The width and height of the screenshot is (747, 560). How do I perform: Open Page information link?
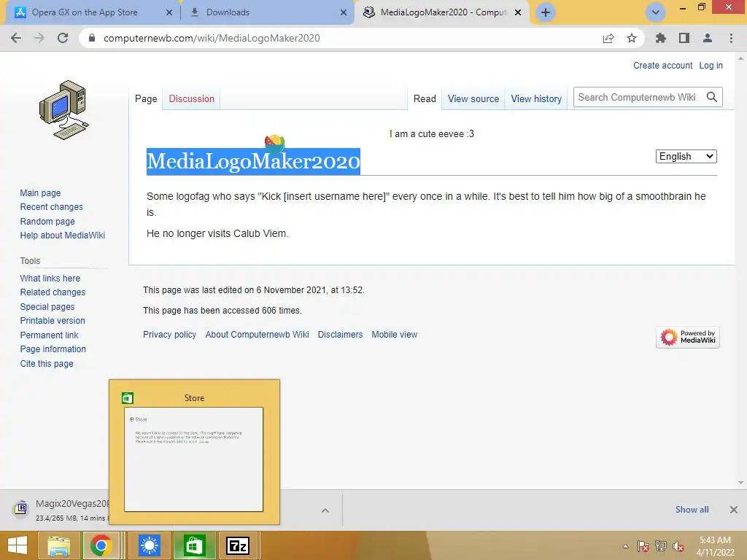click(x=53, y=349)
